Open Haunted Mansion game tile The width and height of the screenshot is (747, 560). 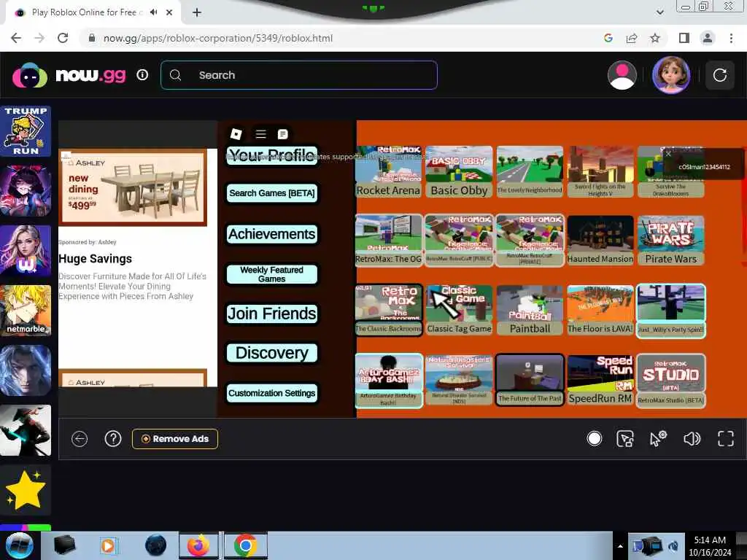[600, 240]
